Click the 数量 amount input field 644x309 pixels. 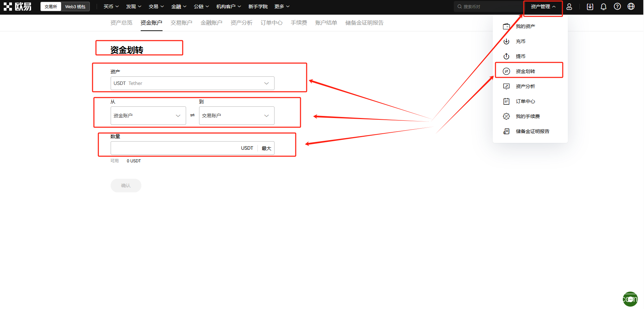(193, 148)
